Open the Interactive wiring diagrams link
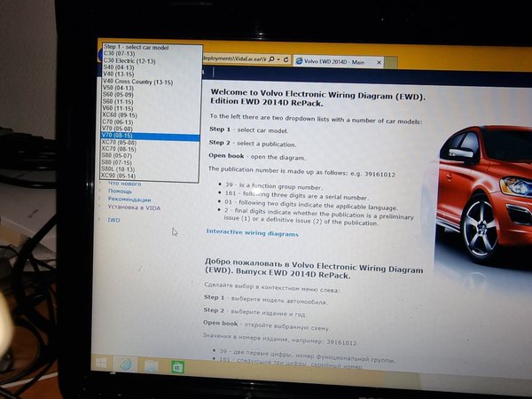This screenshot has height=399, width=532. click(x=252, y=233)
